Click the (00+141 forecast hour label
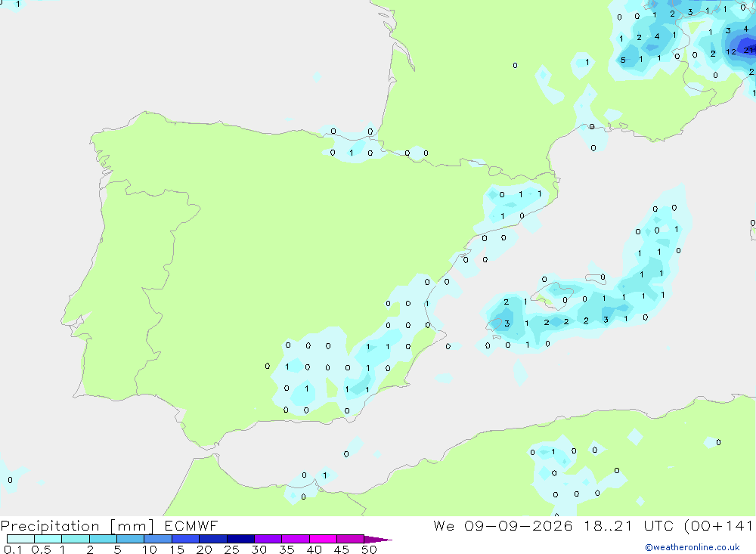Image resolution: width=756 pixels, height=554 pixels. click(718, 525)
